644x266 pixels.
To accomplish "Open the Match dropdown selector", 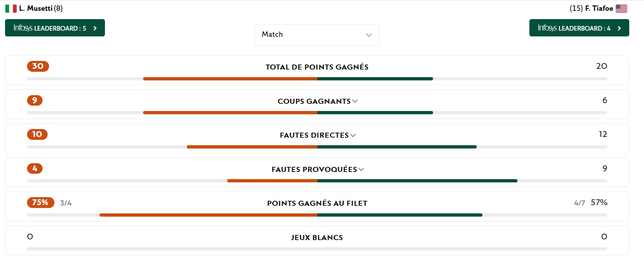I will point(317,35).
